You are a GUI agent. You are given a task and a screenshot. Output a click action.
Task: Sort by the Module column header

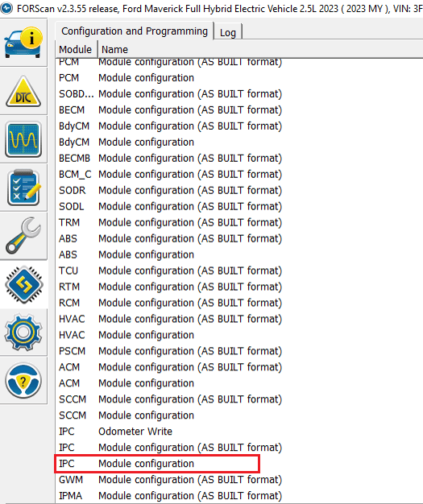[76, 49]
